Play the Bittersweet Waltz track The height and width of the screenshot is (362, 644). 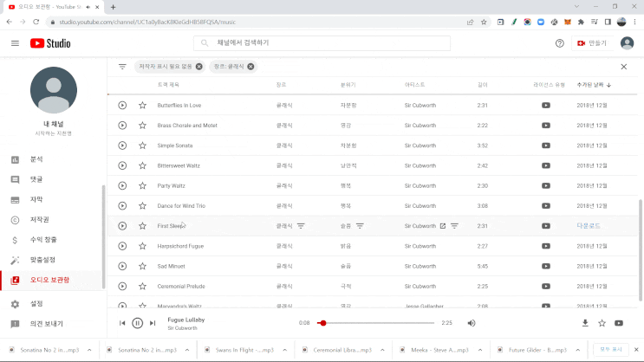click(x=122, y=165)
